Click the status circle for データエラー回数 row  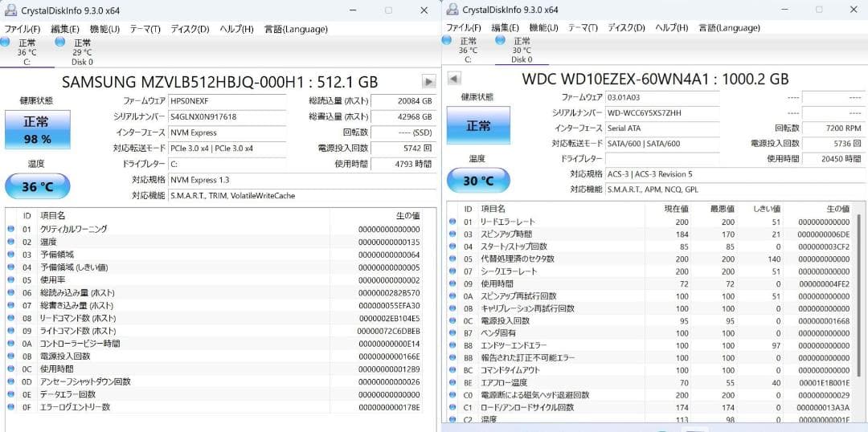coord(11,394)
